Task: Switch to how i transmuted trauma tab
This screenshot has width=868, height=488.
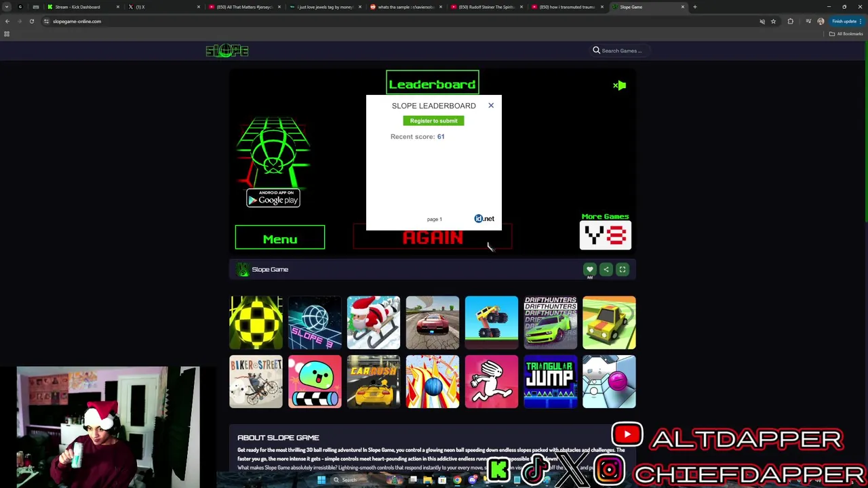Action: click(x=566, y=7)
